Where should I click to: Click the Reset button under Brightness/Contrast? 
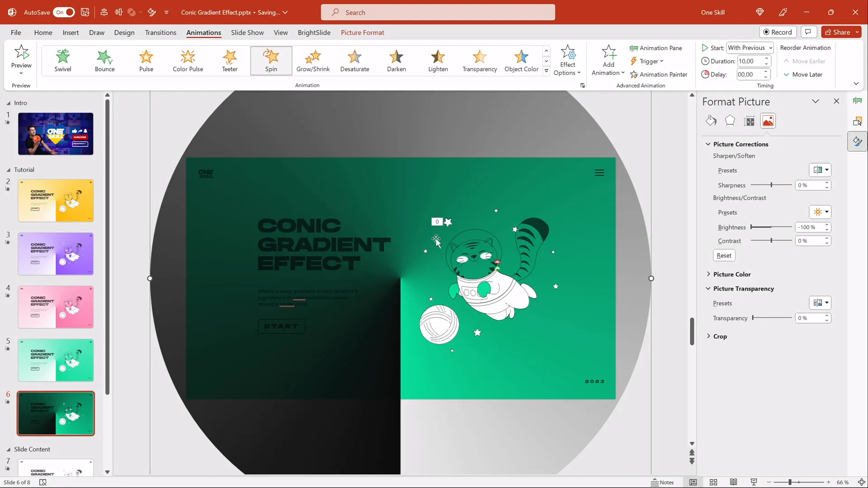tap(723, 255)
